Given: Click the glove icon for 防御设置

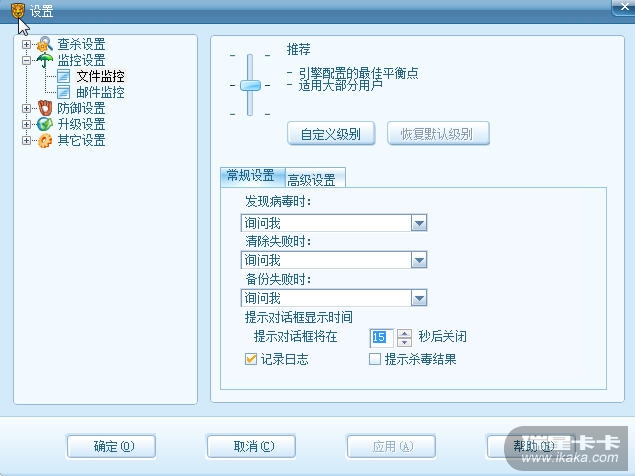Looking at the screenshot, I should 45,108.
